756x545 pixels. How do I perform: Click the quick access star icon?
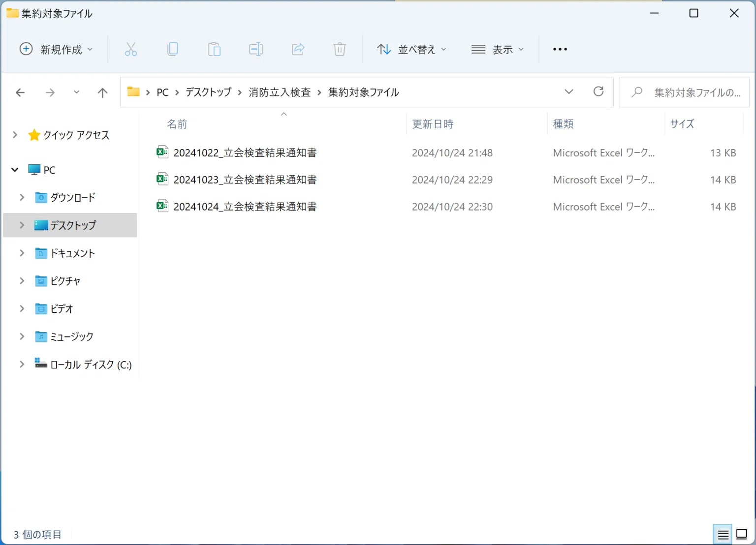click(34, 135)
